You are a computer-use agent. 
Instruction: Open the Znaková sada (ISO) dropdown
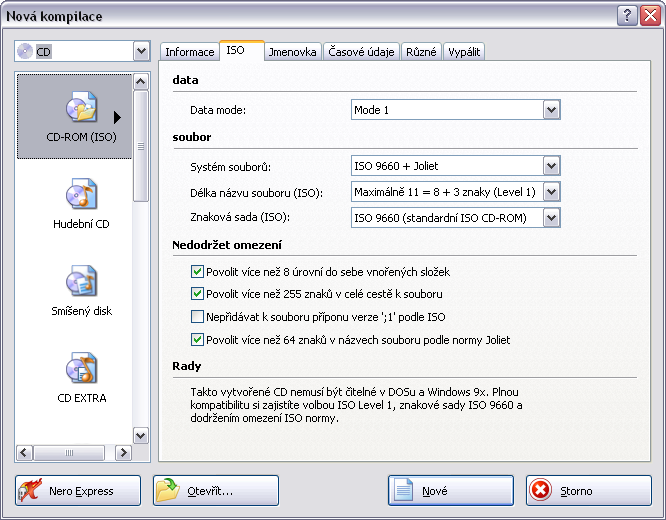click(551, 218)
